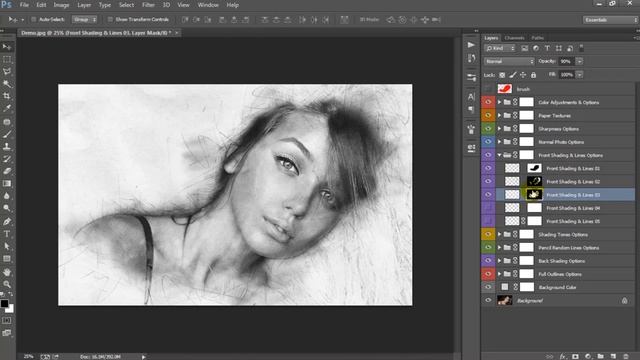640x360 pixels.
Task: Switch to the Paths tab
Action: pyautogui.click(x=538, y=38)
